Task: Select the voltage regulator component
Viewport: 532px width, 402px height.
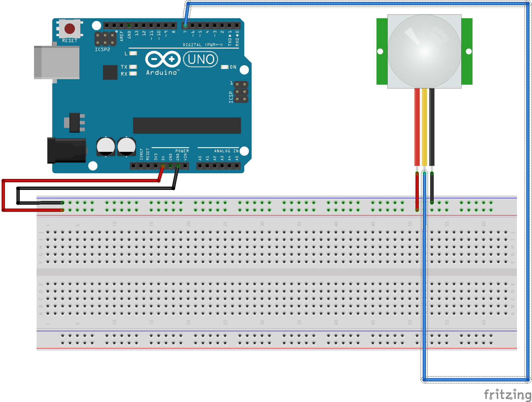Action: [x=75, y=122]
